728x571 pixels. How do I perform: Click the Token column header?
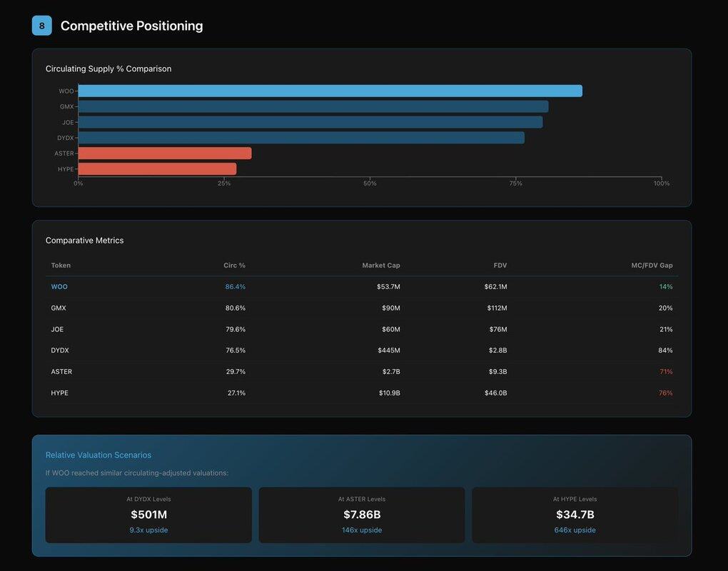point(61,266)
